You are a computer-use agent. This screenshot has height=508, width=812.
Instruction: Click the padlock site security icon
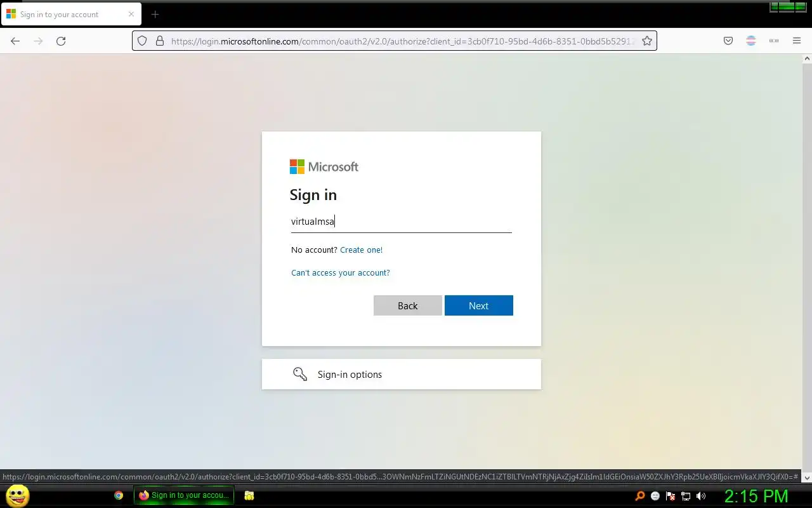(159, 41)
